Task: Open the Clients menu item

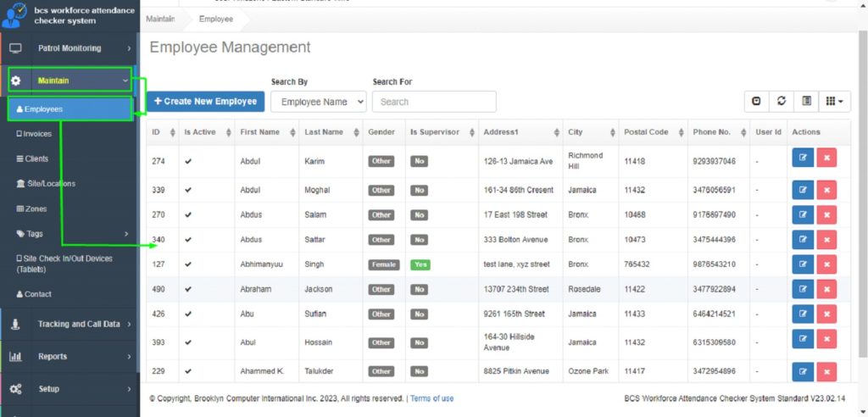Action: (x=36, y=158)
